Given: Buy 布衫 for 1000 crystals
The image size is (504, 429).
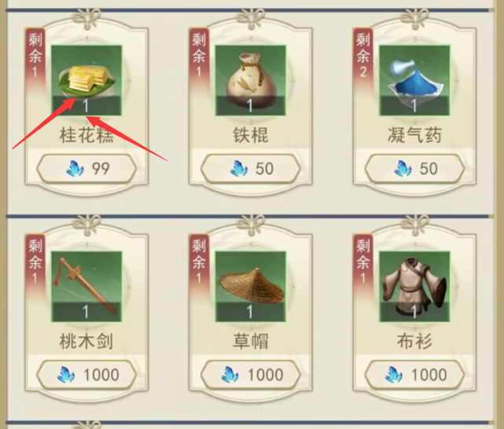Looking at the screenshot, I should 414,375.
